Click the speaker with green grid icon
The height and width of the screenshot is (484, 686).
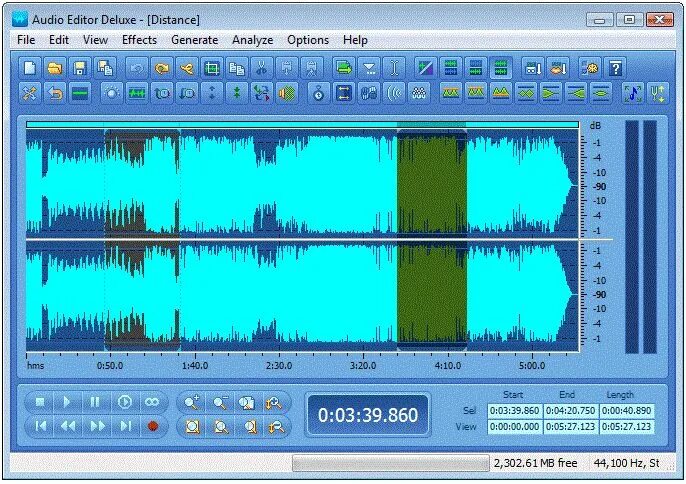[x=287, y=93]
